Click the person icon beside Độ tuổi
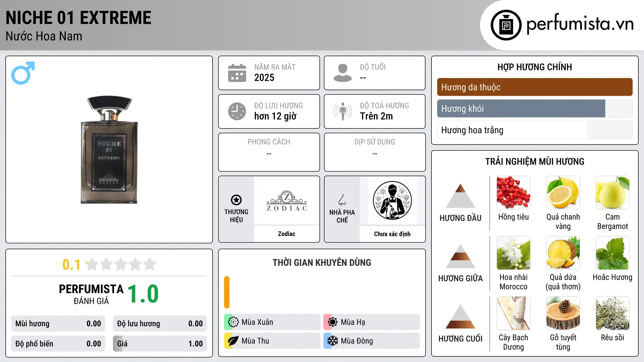The height and width of the screenshot is (362, 644). (x=343, y=73)
